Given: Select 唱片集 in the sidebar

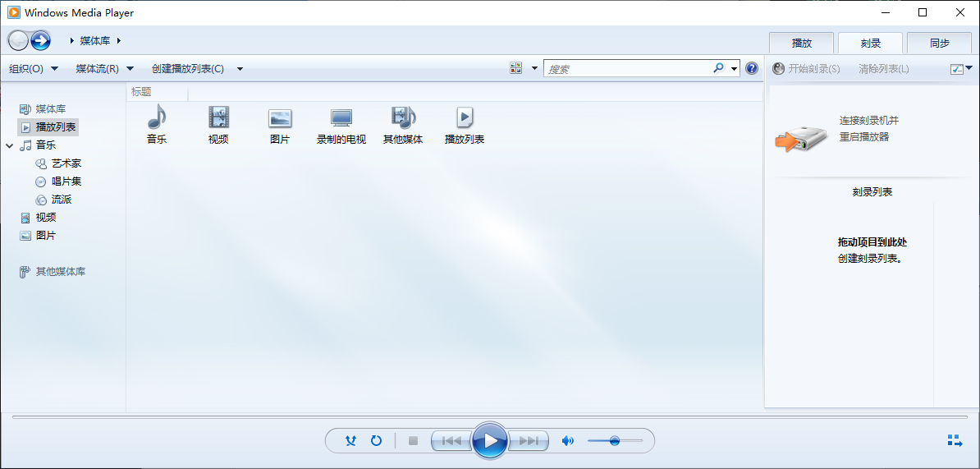Looking at the screenshot, I should point(66,182).
